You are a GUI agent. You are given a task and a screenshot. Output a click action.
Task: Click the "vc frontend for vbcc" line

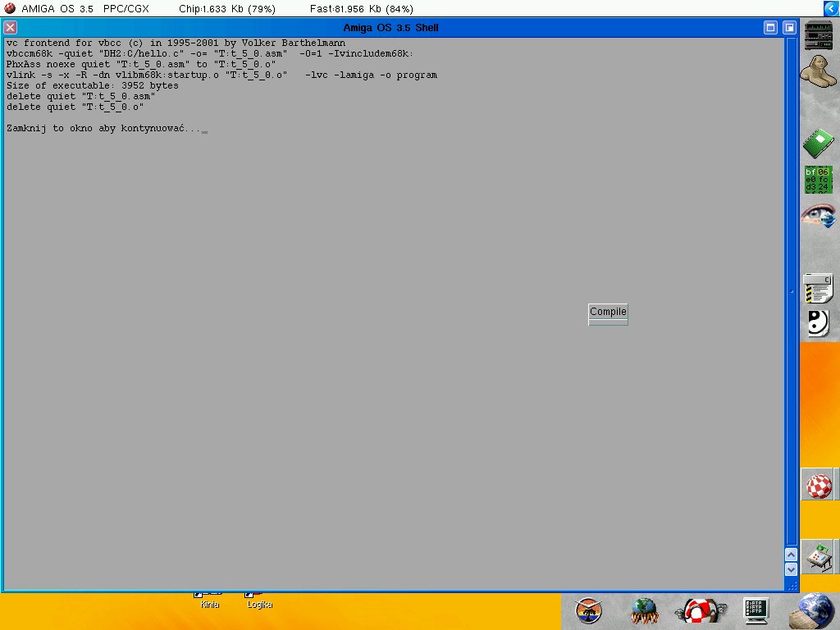pyautogui.click(x=176, y=43)
